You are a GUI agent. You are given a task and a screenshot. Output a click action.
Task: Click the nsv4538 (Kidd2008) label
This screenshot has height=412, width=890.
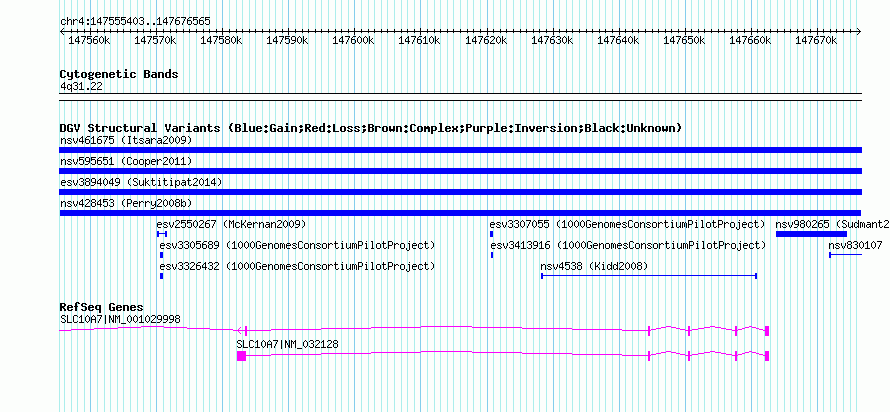point(594,266)
